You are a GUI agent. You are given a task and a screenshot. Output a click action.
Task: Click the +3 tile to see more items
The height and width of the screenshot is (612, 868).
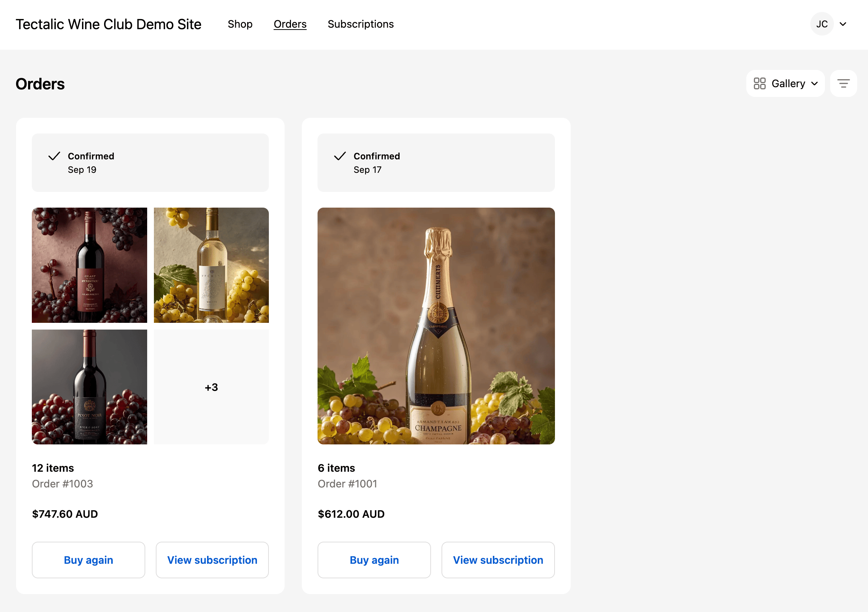click(x=210, y=386)
